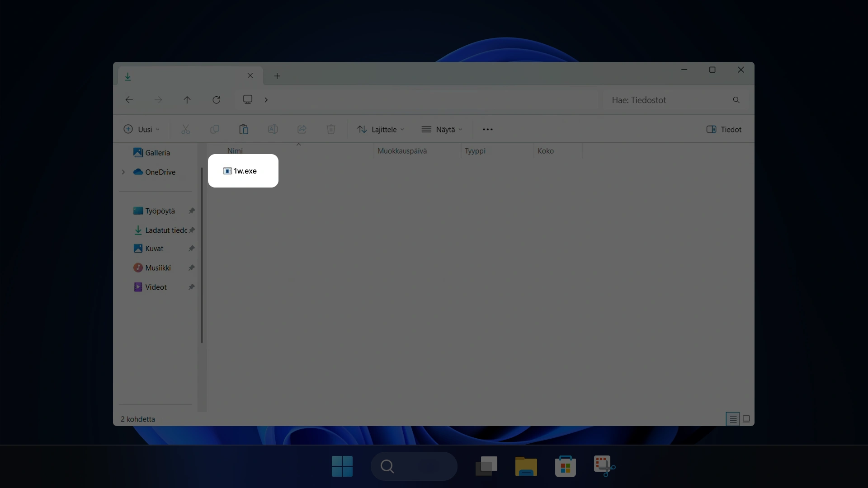Click the Delete trash icon
This screenshot has height=488, width=868.
[331, 129]
